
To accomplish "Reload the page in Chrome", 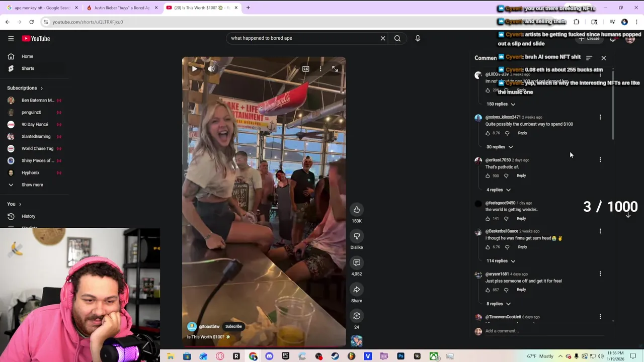I will [x=31, y=22].
